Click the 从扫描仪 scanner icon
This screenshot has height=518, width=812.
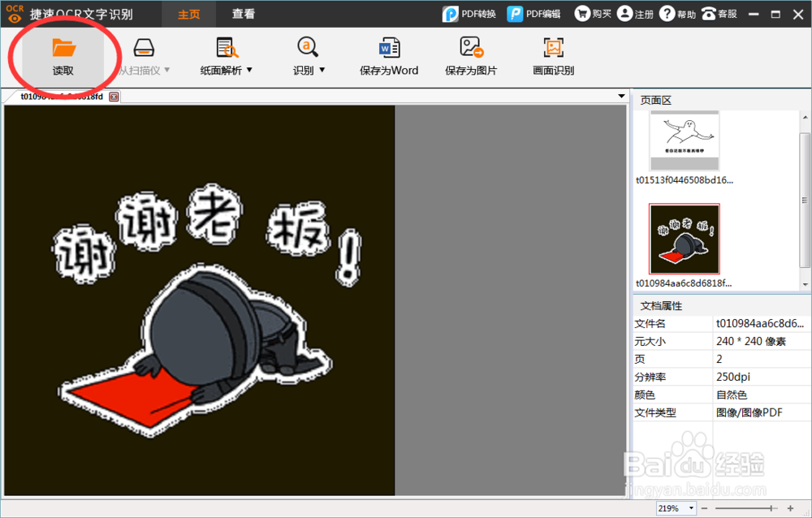click(144, 48)
